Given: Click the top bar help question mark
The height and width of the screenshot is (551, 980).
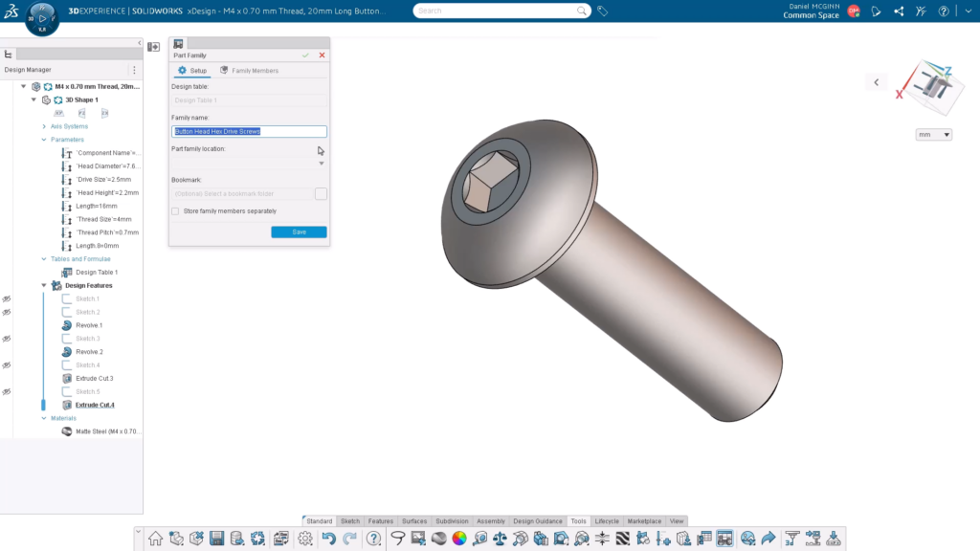Looking at the screenshot, I should click(x=944, y=11).
